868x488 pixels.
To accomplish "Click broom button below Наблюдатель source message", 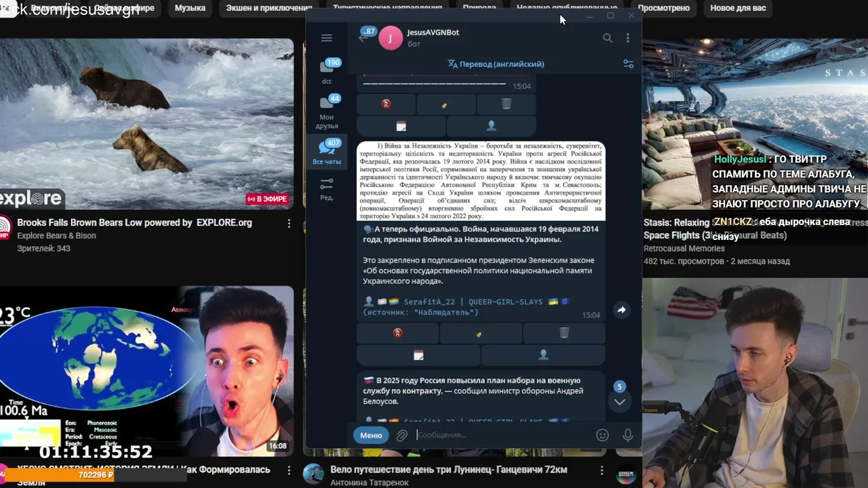I will pyautogui.click(x=481, y=333).
